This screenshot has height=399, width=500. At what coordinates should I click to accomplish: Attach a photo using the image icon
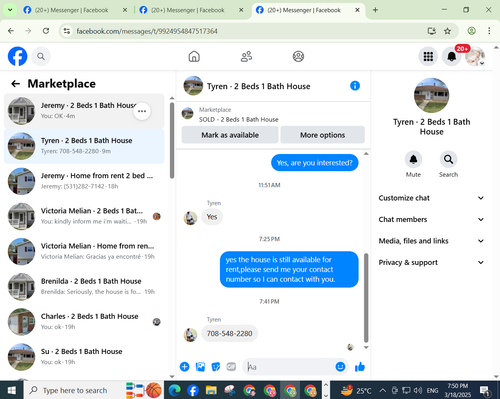[x=200, y=367]
